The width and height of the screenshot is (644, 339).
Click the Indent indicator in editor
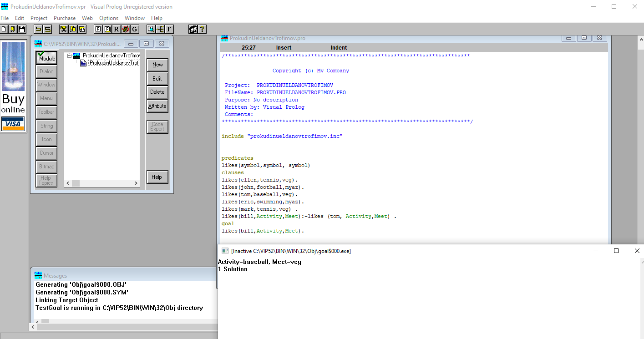pos(339,48)
